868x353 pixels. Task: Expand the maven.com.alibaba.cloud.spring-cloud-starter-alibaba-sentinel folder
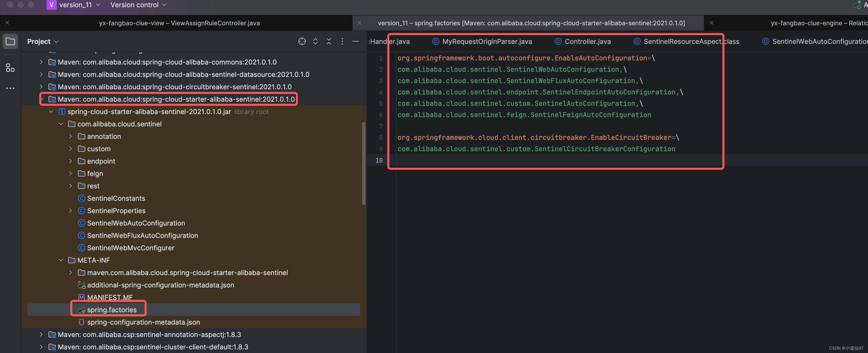[70, 272]
